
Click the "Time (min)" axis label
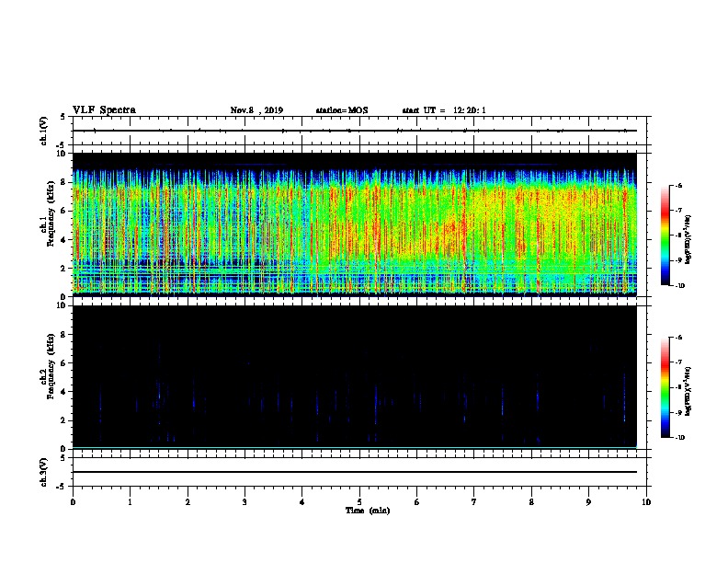[x=368, y=511]
